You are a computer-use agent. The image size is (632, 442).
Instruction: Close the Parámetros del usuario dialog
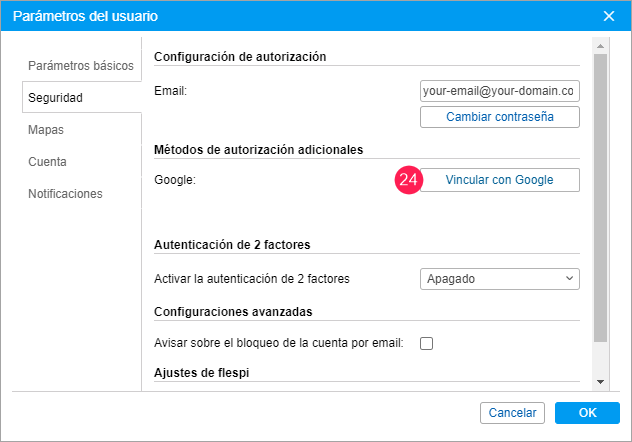(609, 17)
